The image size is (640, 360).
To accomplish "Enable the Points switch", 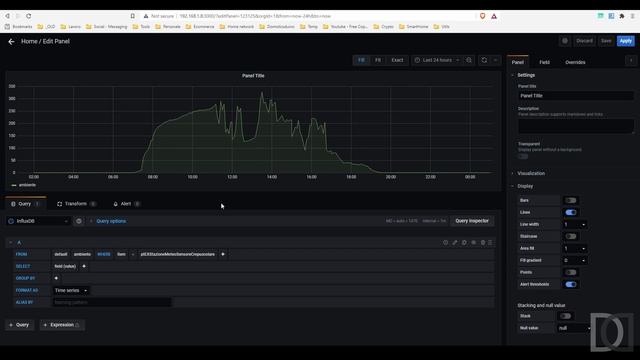I will coord(571,272).
